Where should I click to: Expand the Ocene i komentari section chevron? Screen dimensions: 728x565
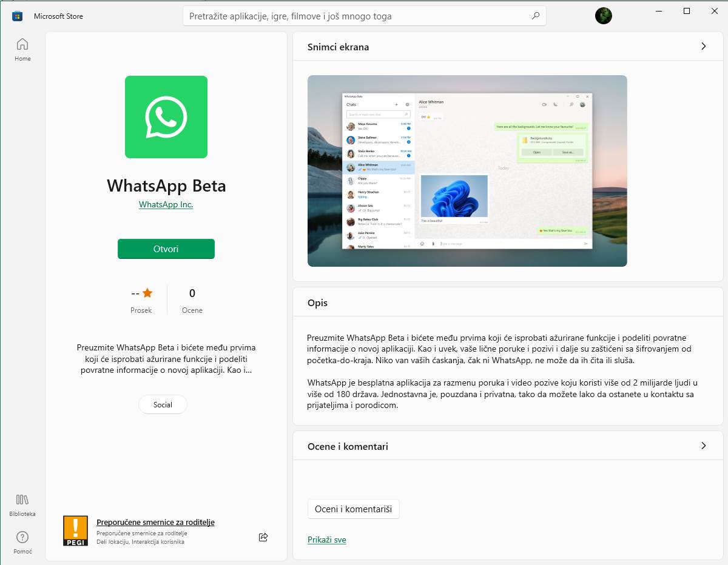click(703, 445)
